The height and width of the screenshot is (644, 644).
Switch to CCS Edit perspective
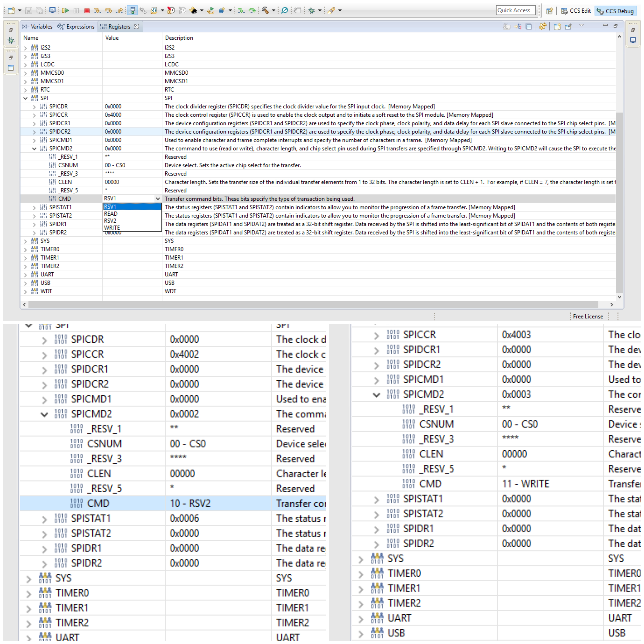[576, 11]
